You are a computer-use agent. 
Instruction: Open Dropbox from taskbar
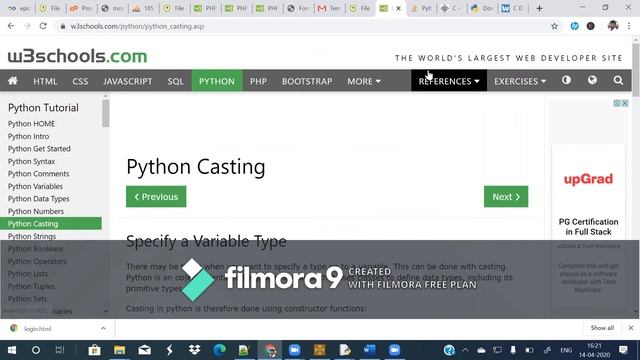194,350
